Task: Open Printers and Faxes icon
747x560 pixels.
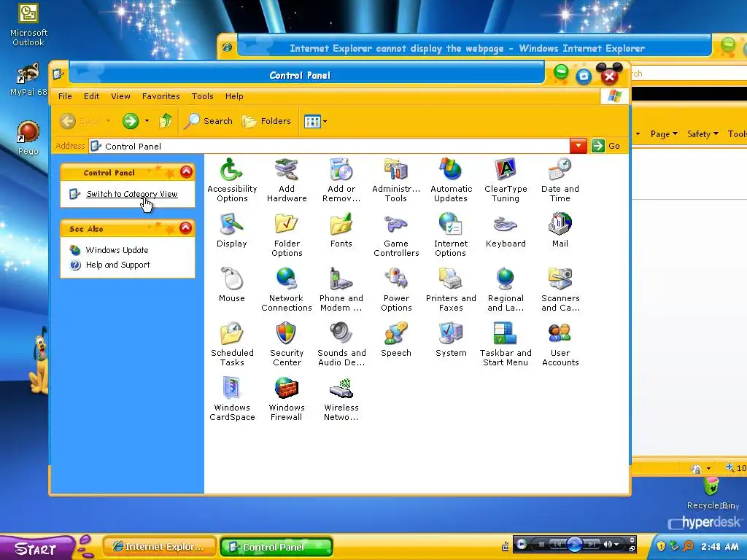Action: [451, 289]
